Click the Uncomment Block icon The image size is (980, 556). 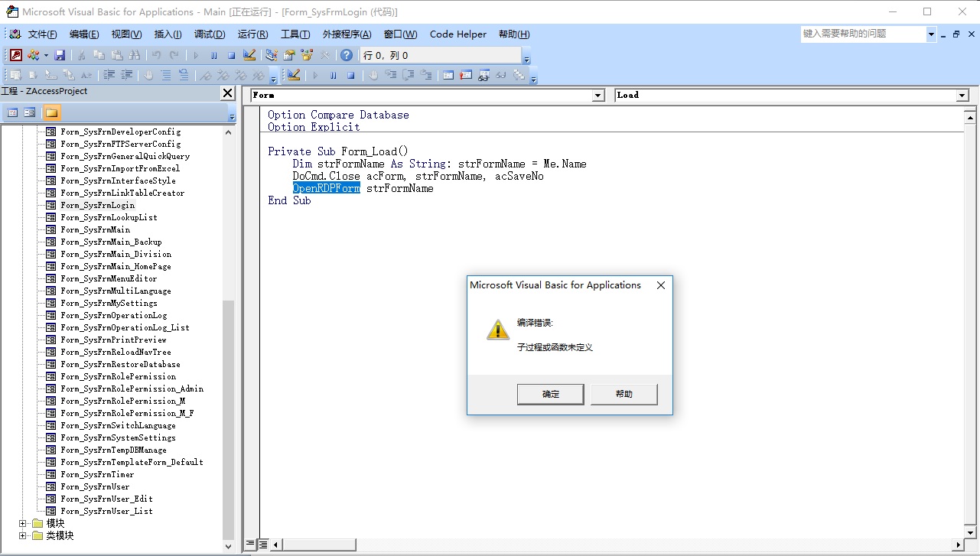(x=184, y=75)
